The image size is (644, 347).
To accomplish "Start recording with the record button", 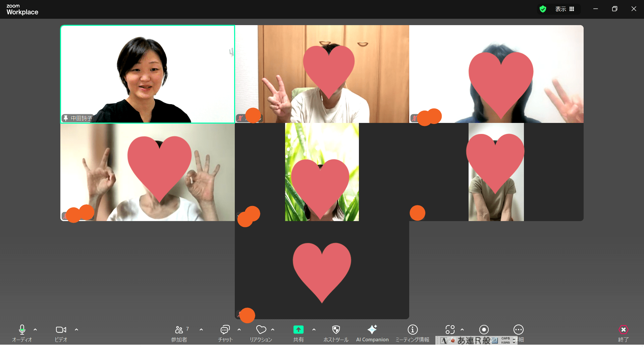I will (x=484, y=330).
